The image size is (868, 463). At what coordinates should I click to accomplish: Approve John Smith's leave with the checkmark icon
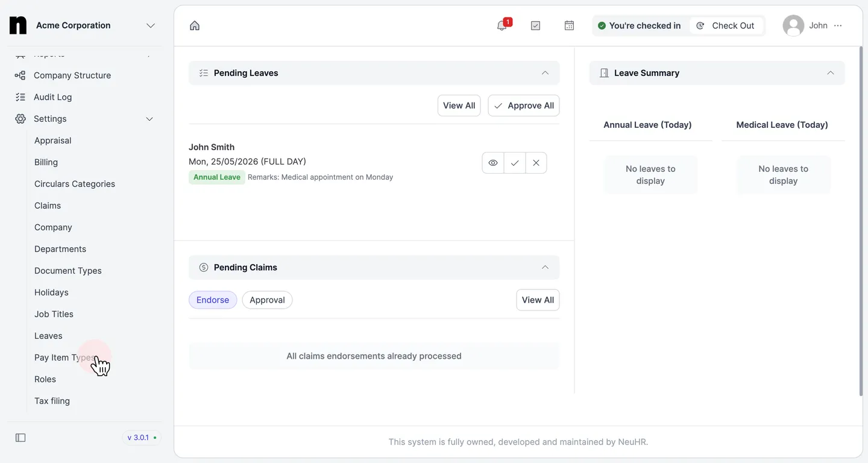tap(515, 163)
